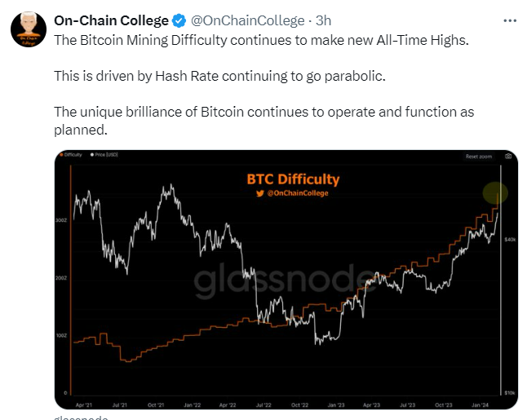Toggle the Price [USD] series legend label
Viewport: 527px width, 420px height.
[x=106, y=155]
